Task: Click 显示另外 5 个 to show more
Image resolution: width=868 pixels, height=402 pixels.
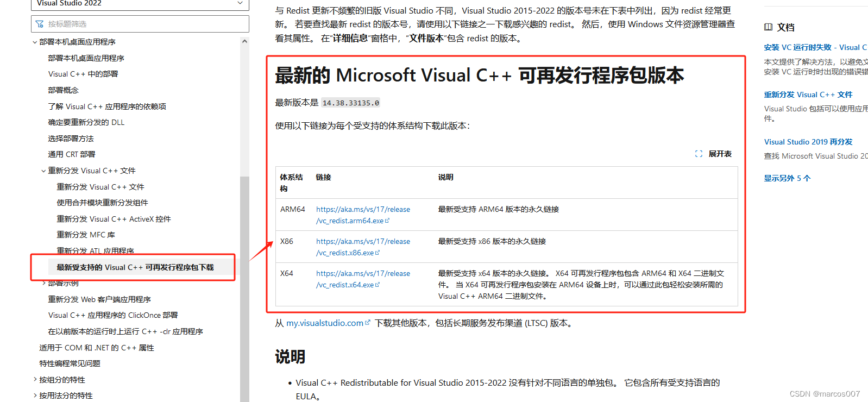Action: point(787,178)
